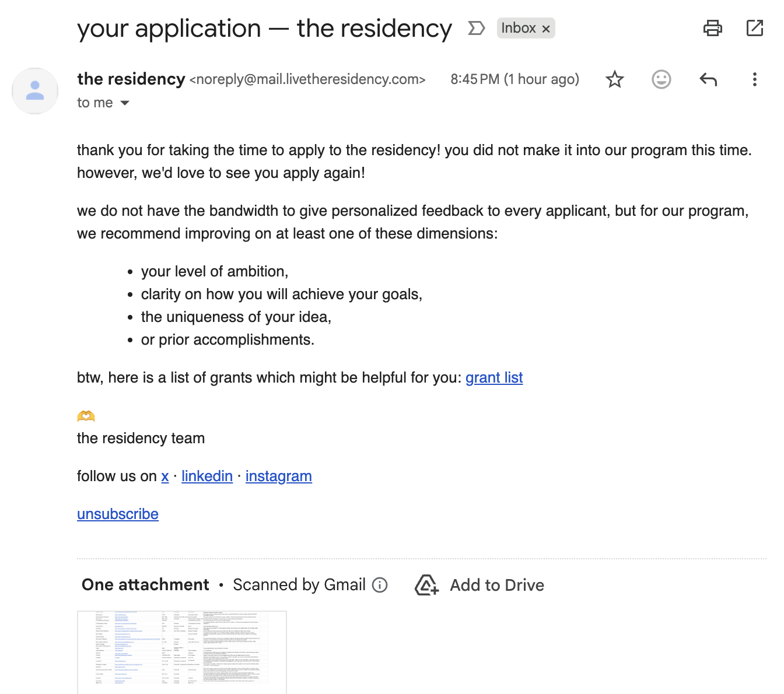Remove the Inbox label from this email
The image size is (784, 694).
pos(546,29)
